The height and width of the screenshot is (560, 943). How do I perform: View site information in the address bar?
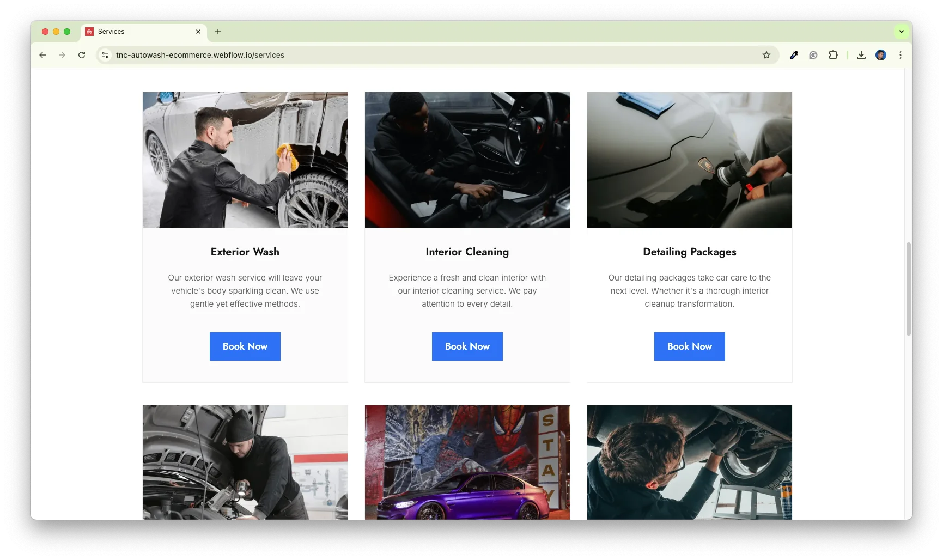tap(106, 55)
